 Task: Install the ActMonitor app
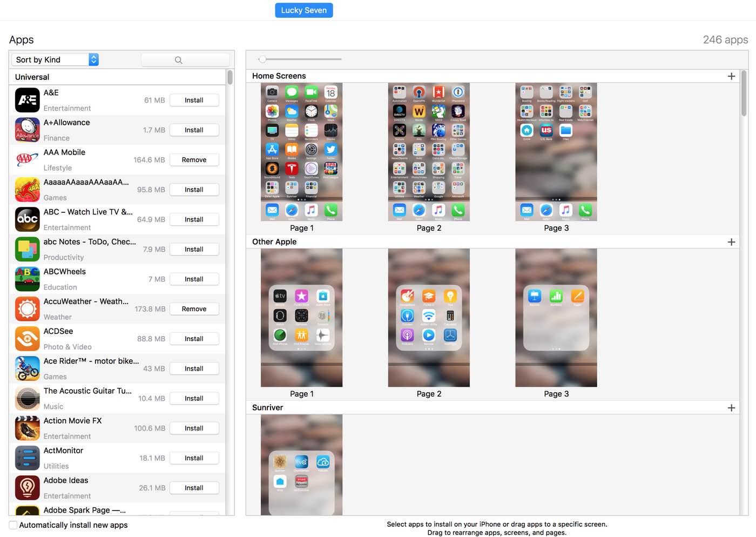click(194, 458)
